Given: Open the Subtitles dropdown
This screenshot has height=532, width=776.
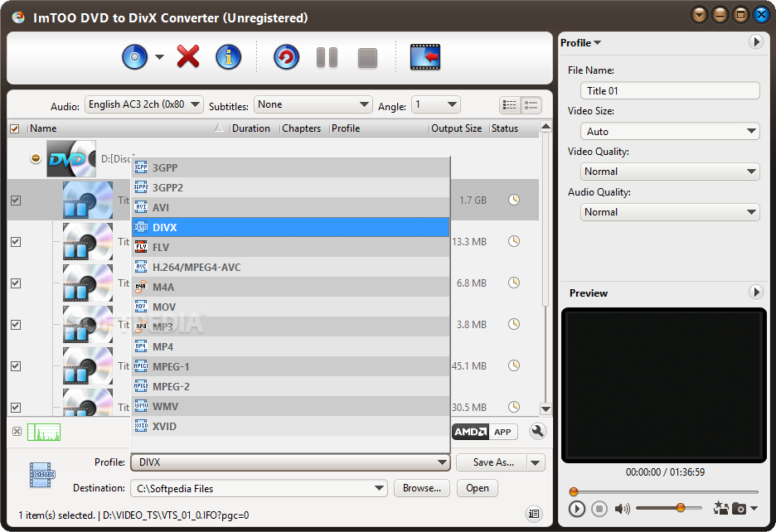Looking at the screenshot, I should pyautogui.click(x=313, y=104).
